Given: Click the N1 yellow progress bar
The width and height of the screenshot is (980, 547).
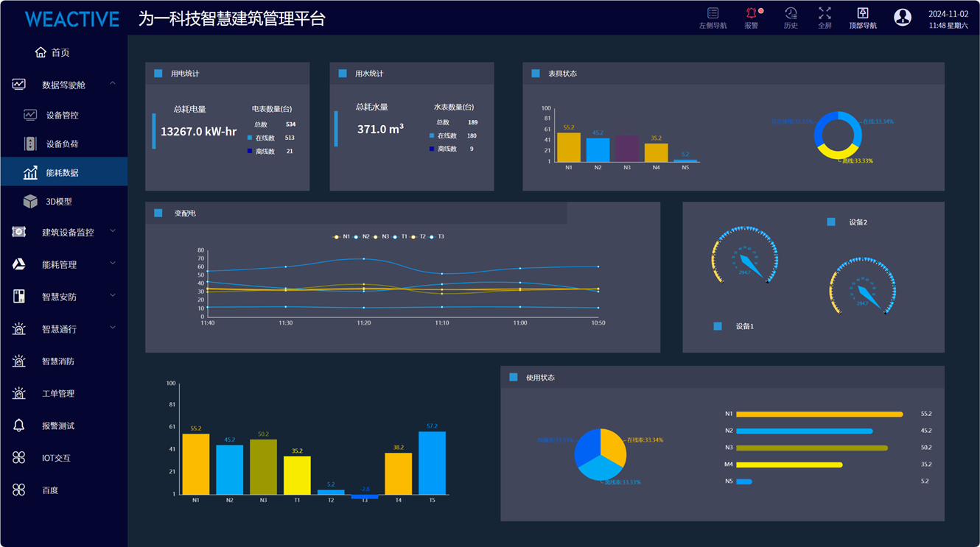Looking at the screenshot, I should (x=819, y=414).
